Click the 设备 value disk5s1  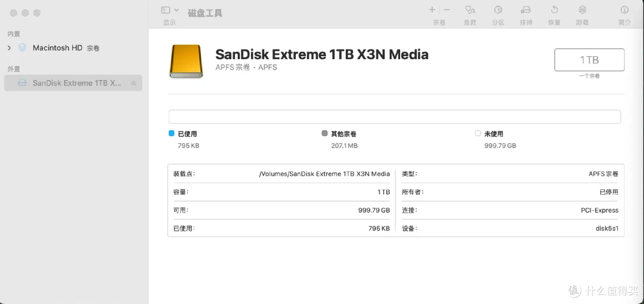[x=607, y=228]
